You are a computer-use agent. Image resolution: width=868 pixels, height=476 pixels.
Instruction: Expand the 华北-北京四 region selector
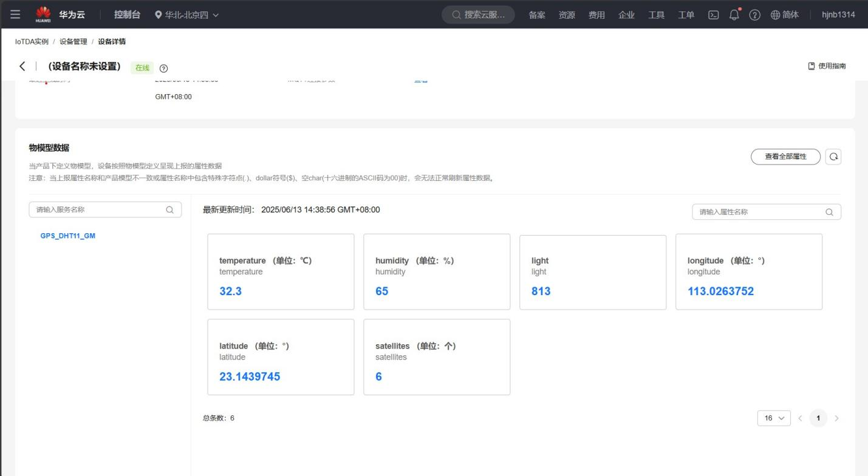pyautogui.click(x=186, y=15)
